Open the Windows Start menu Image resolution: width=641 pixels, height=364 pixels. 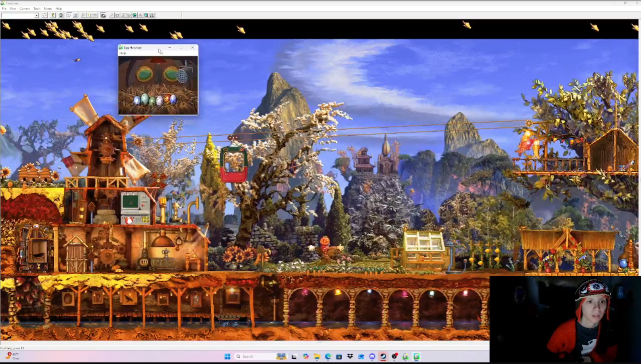click(227, 356)
